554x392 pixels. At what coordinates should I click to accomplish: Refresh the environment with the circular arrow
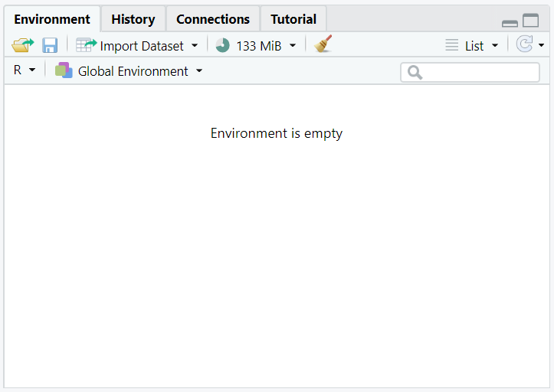pyautogui.click(x=525, y=45)
